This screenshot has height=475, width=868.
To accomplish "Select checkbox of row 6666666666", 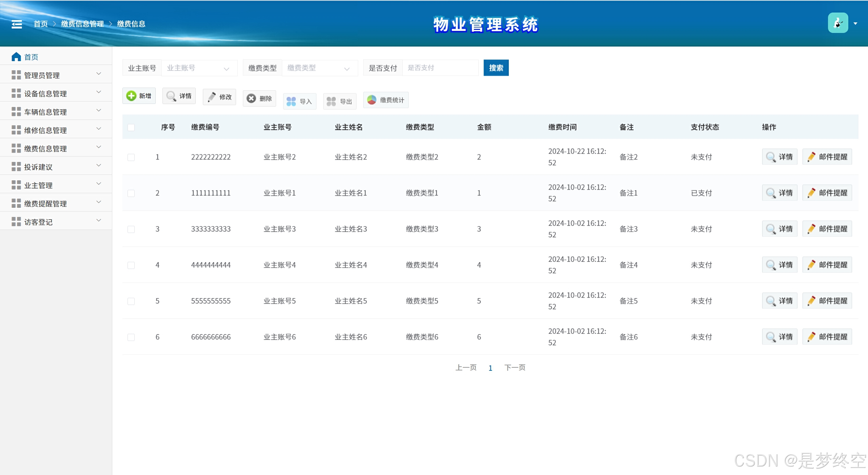I will (x=131, y=337).
